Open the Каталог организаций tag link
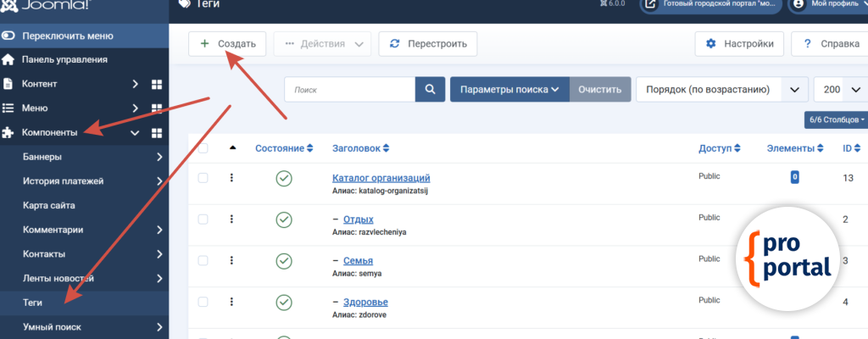The width and height of the screenshot is (868, 339). pos(381,178)
